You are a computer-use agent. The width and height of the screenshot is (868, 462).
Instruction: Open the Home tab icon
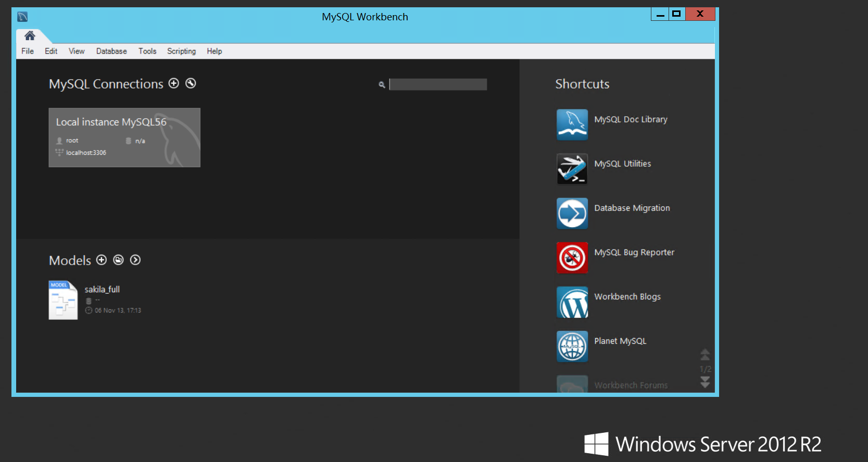[x=30, y=35]
